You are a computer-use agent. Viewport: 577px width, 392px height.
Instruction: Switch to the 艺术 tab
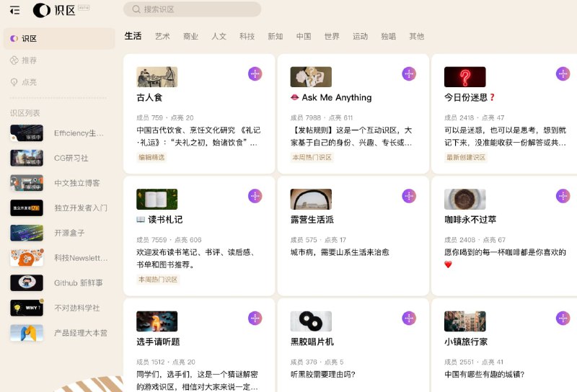(162, 37)
